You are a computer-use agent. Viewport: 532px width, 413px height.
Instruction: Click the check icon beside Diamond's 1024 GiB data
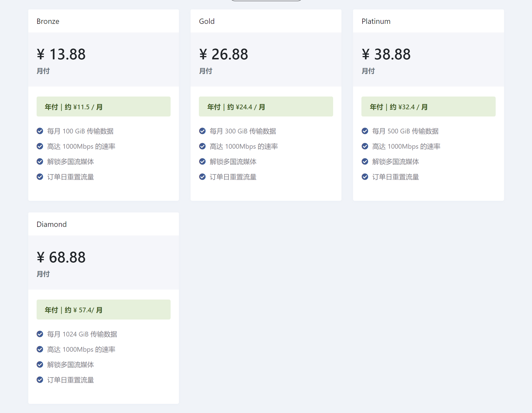pyautogui.click(x=40, y=334)
